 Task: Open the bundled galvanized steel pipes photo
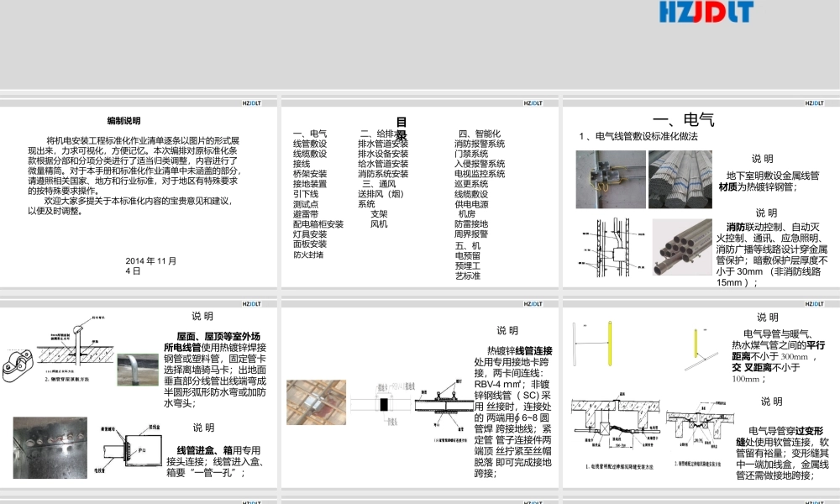pyautogui.click(x=680, y=180)
